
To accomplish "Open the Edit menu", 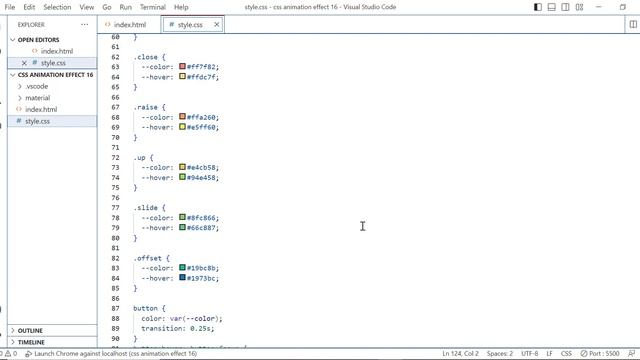I will click(x=29, y=7).
